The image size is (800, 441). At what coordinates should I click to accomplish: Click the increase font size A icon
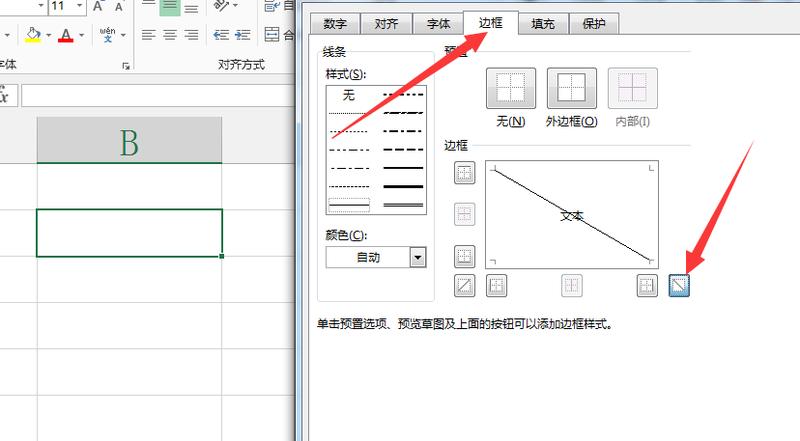pyautogui.click(x=98, y=6)
